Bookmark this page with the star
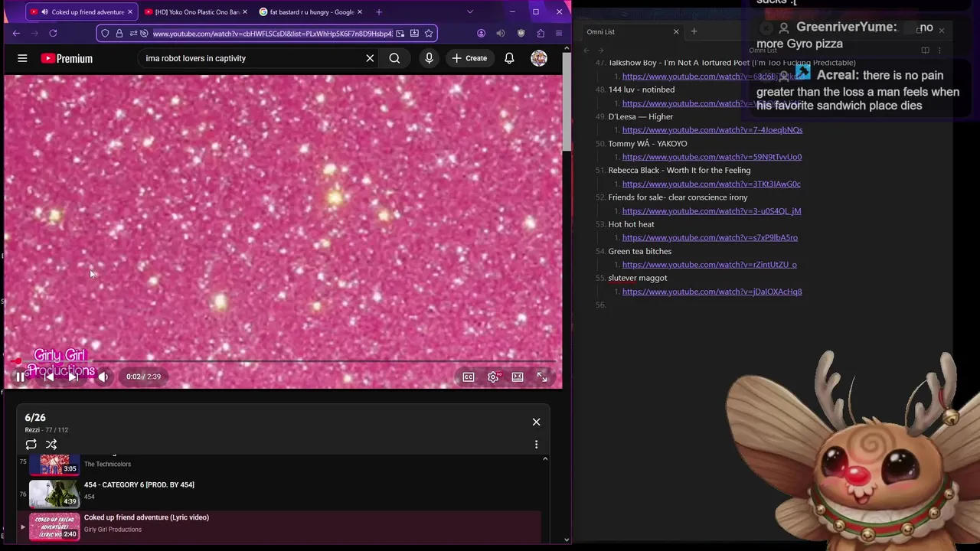 coord(429,33)
